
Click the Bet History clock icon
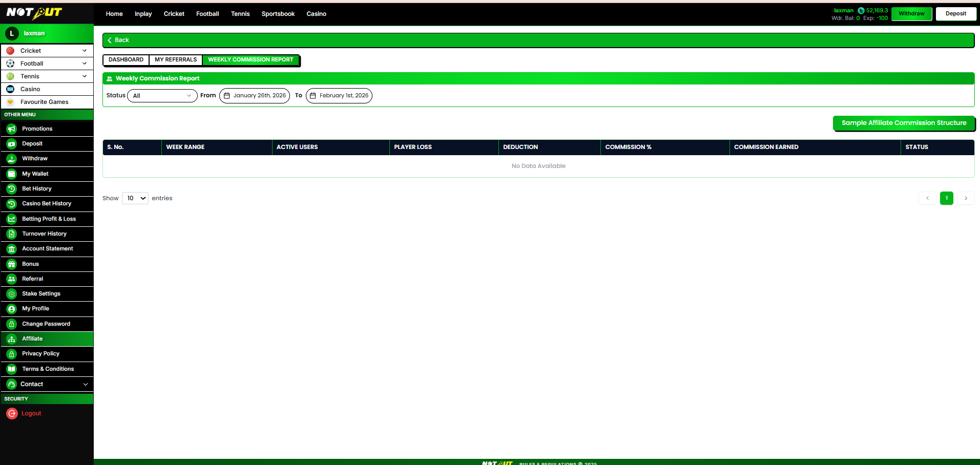pyautogui.click(x=12, y=189)
